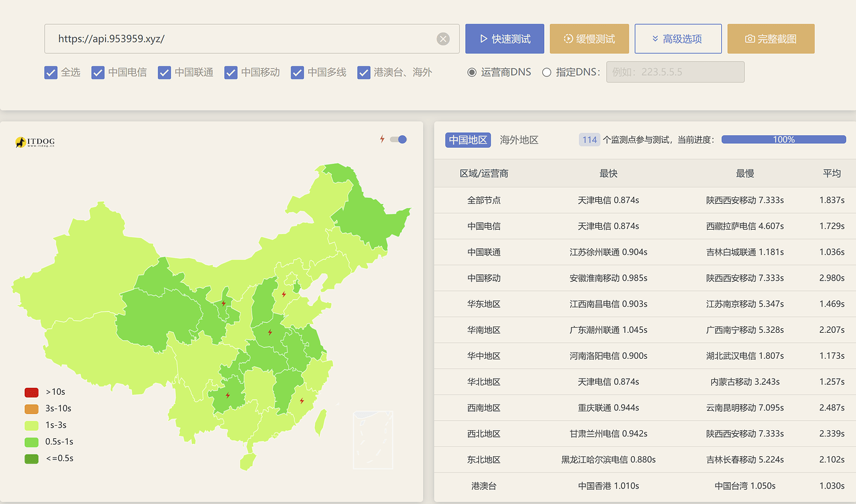Click the red >10s legend swatch
856x504 pixels.
point(32,392)
